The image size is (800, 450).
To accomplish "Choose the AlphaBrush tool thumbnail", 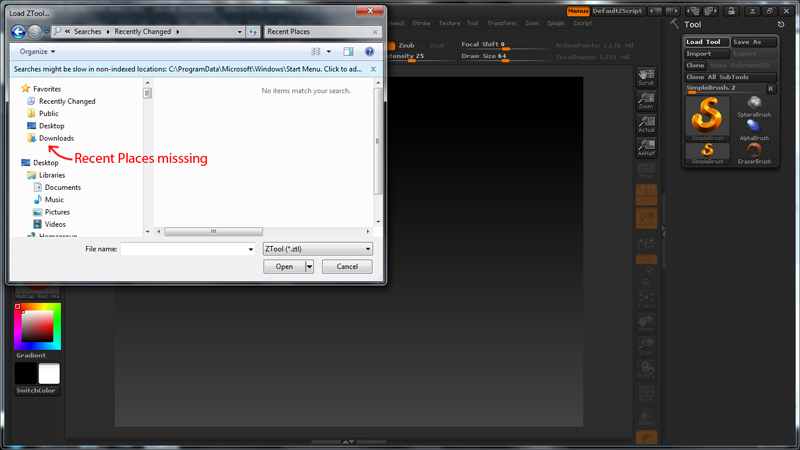I will tap(754, 130).
